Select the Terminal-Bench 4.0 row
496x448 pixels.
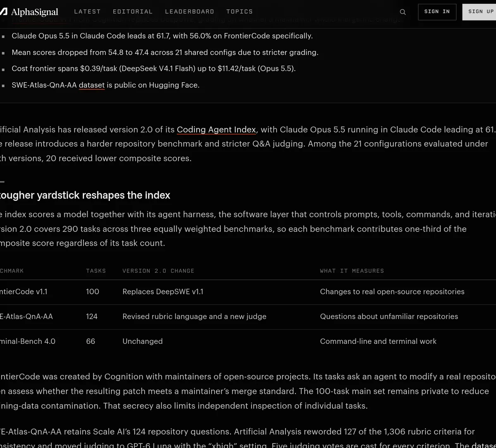point(248,341)
